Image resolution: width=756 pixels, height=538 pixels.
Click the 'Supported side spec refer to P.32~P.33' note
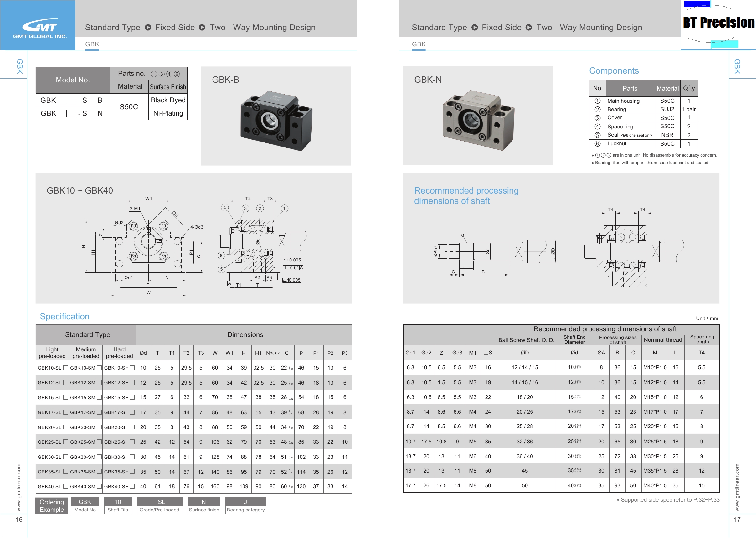pyautogui.click(x=668, y=499)
